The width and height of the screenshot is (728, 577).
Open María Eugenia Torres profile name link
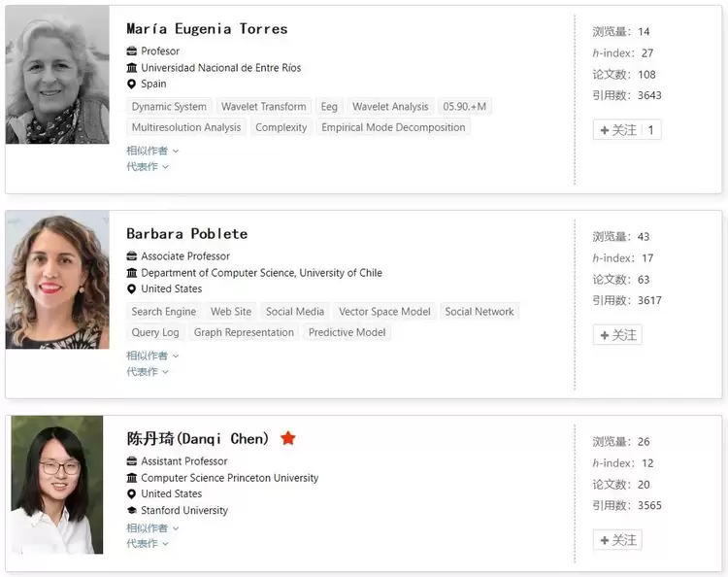point(207,29)
